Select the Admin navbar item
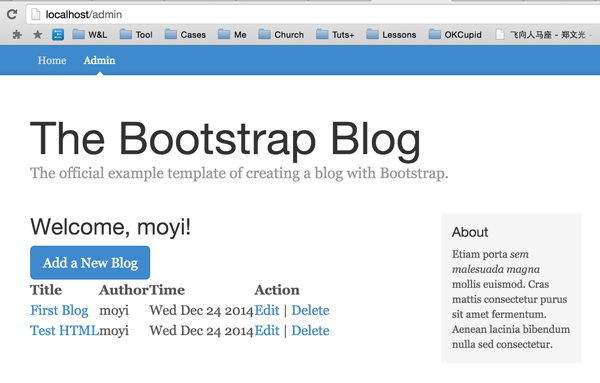Image resolution: width=600 pixels, height=383 pixels. pyautogui.click(x=99, y=60)
